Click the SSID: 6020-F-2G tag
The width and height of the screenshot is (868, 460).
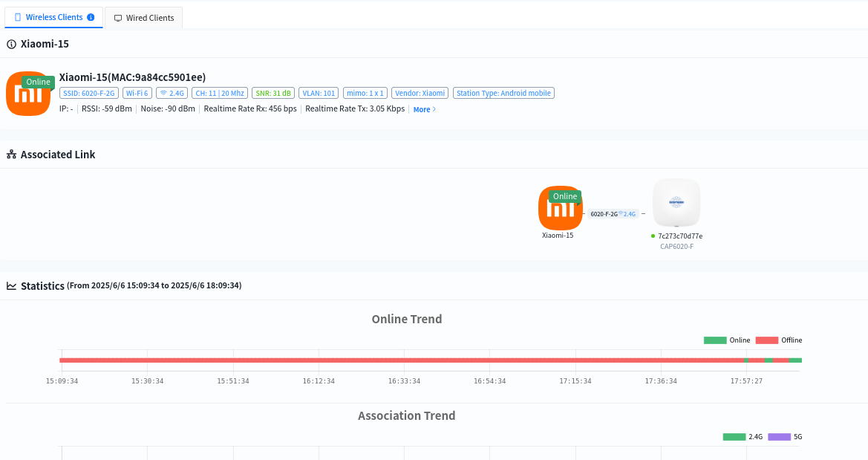pos(88,94)
